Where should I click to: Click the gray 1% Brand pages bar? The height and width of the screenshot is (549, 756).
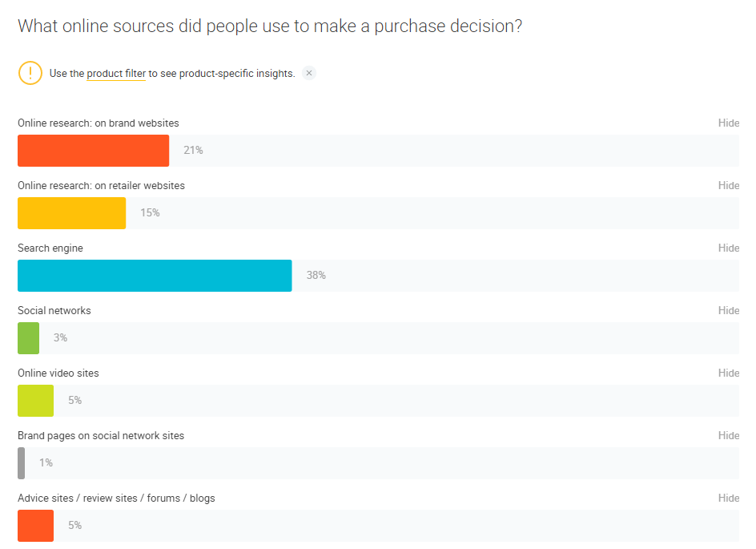pyautogui.click(x=22, y=463)
